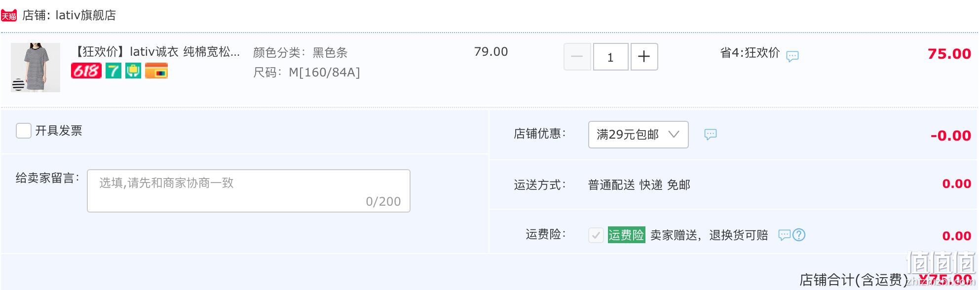This screenshot has height=290, width=980.
Task: Toggle the 运费险 shipping insurance checkbox
Action: 596,235
